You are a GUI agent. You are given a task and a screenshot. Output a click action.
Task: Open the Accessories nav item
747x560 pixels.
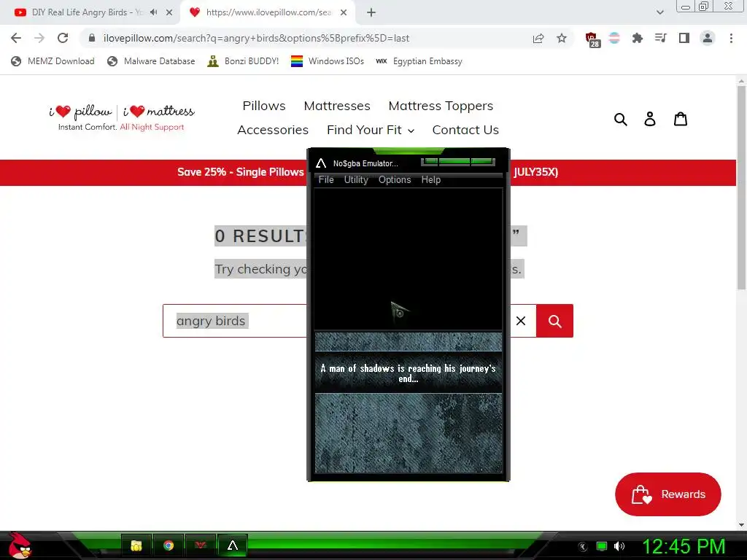pos(273,130)
